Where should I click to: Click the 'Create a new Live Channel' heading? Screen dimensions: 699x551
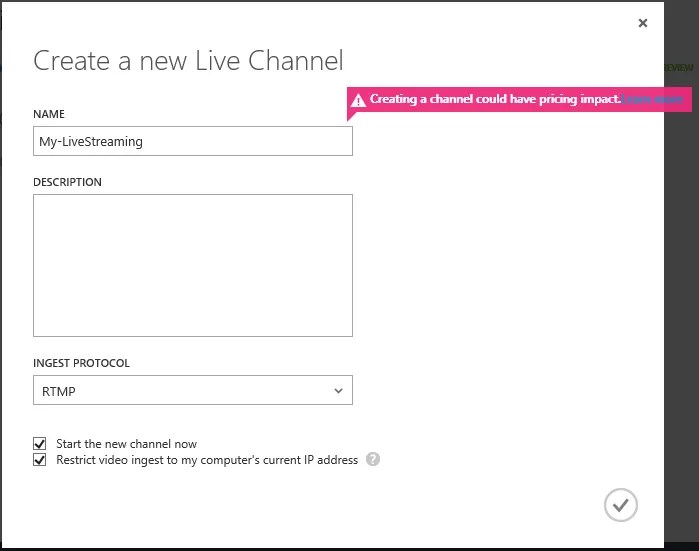click(188, 60)
